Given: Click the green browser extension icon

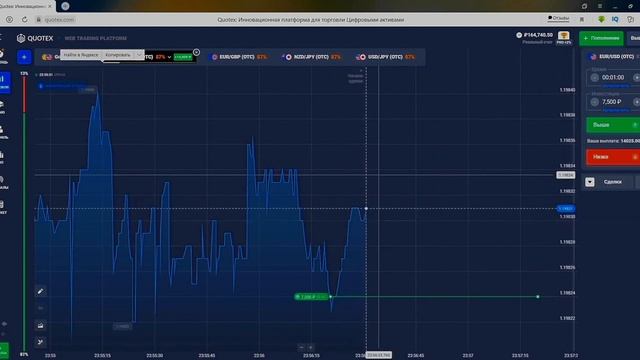Looking at the screenshot, I should [x=601, y=19].
